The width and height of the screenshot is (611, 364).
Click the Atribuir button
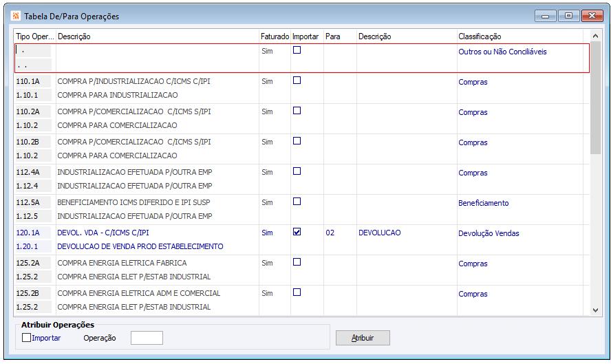coord(363,338)
